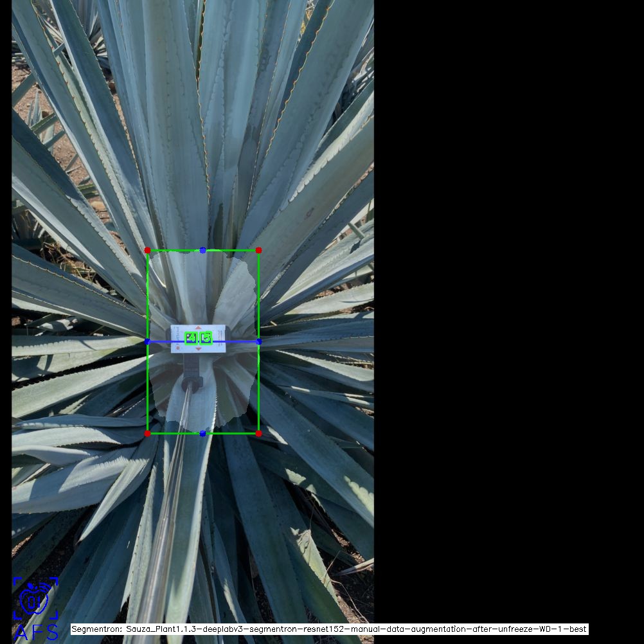Click the AFS apple logo
Screen dimensions: 644x644
(35, 599)
